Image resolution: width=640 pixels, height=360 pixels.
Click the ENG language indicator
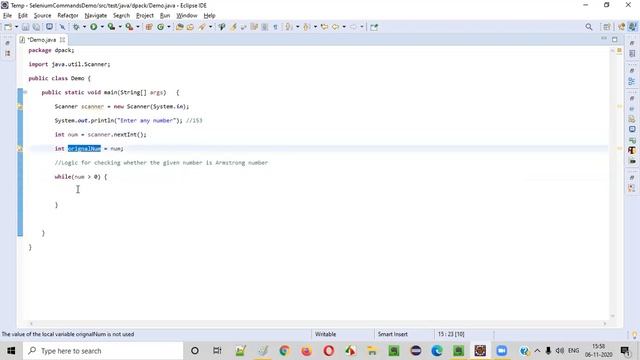(x=573, y=351)
